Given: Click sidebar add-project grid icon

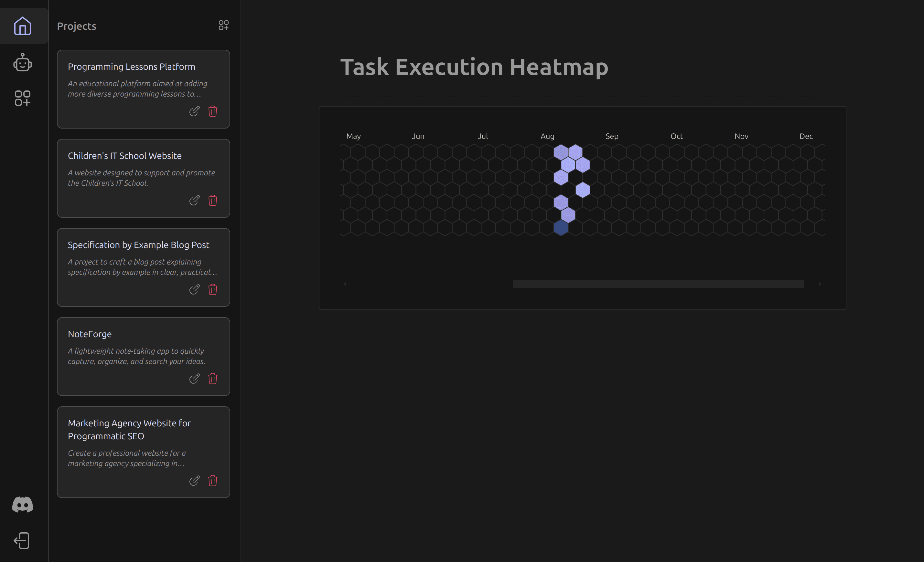Looking at the screenshot, I should coord(23,98).
